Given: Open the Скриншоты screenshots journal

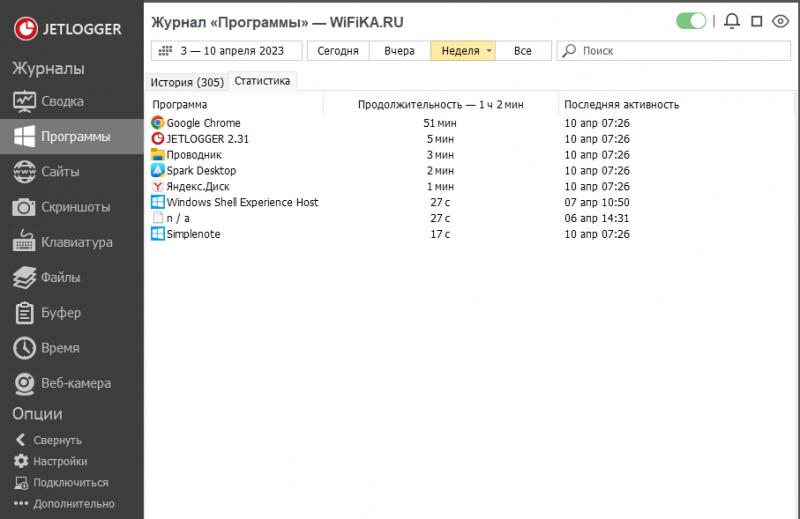Looking at the screenshot, I should [x=75, y=207].
